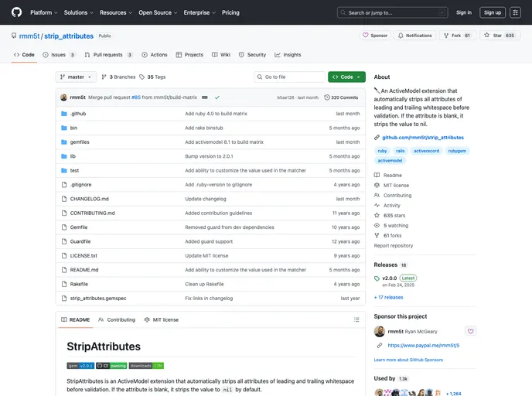Click the Sign in link
The image size is (532, 396).
coord(464,12)
